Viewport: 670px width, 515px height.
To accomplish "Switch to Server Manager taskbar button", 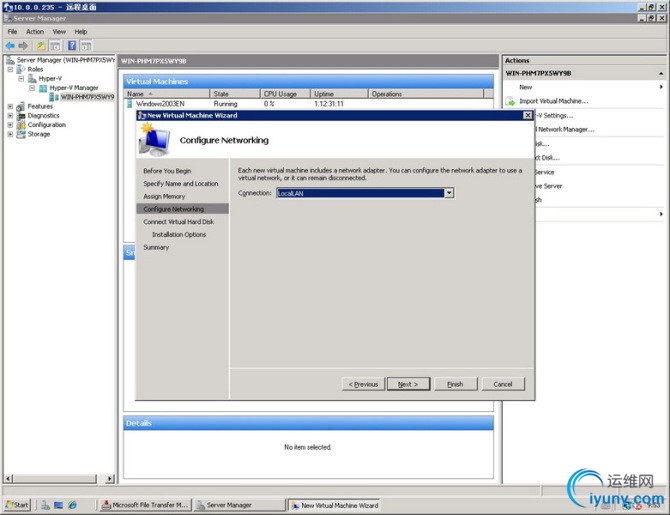I will pos(239,505).
